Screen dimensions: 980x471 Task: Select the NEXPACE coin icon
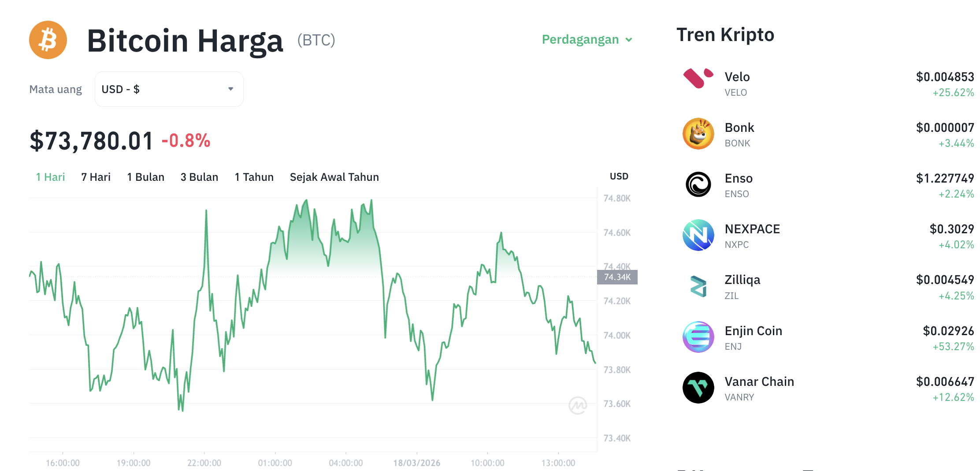[698, 235]
